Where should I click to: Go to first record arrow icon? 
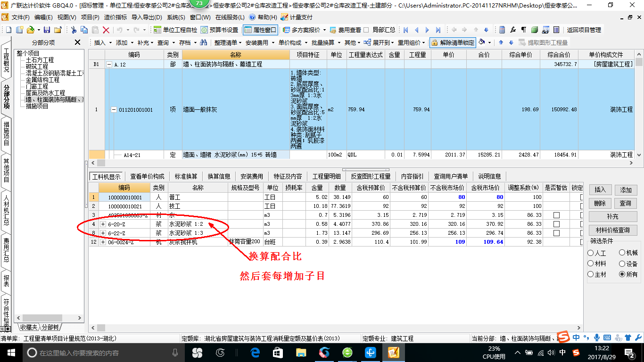tap(405, 30)
